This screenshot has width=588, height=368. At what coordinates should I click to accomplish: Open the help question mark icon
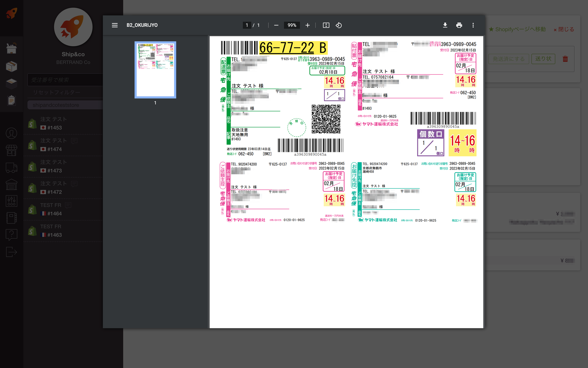pos(11,235)
